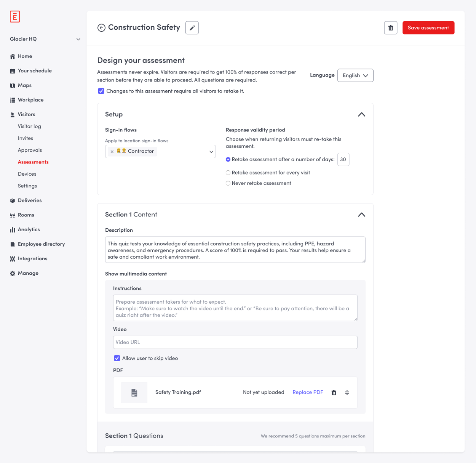The width and height of the screenshot is (476, 463).
Task: Click the Section 1 Questions heading
Action: (134, 436)
